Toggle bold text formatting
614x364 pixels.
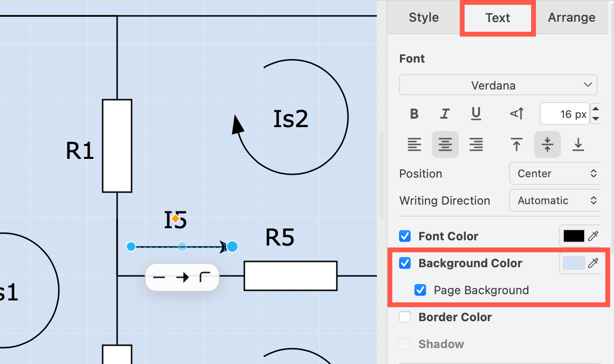pyautogui.click(x=414, y=114)
